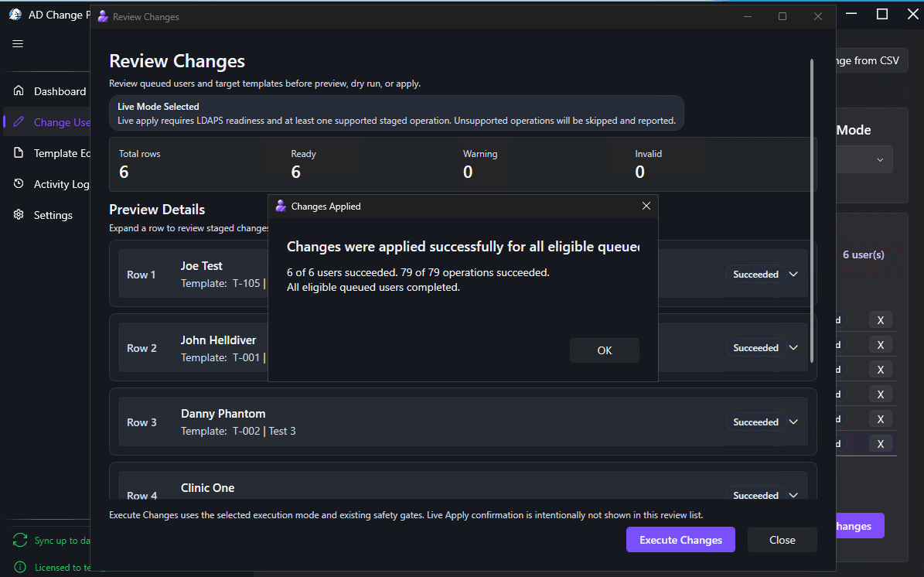Click the Succeeded status on Row 2
Image resolution: width=924 pixels, height=577 pixels.
click(755, 348)
